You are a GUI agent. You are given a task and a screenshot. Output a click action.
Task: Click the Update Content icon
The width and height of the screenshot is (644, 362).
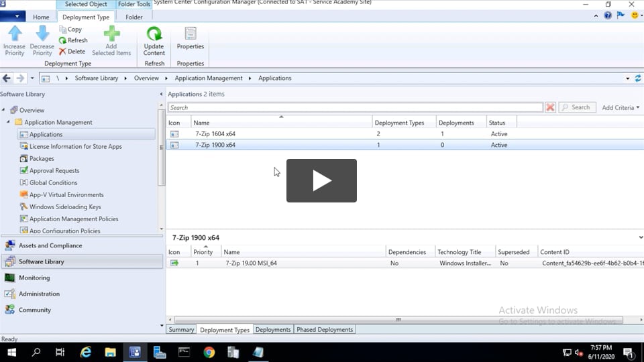[x=154, y=34]
